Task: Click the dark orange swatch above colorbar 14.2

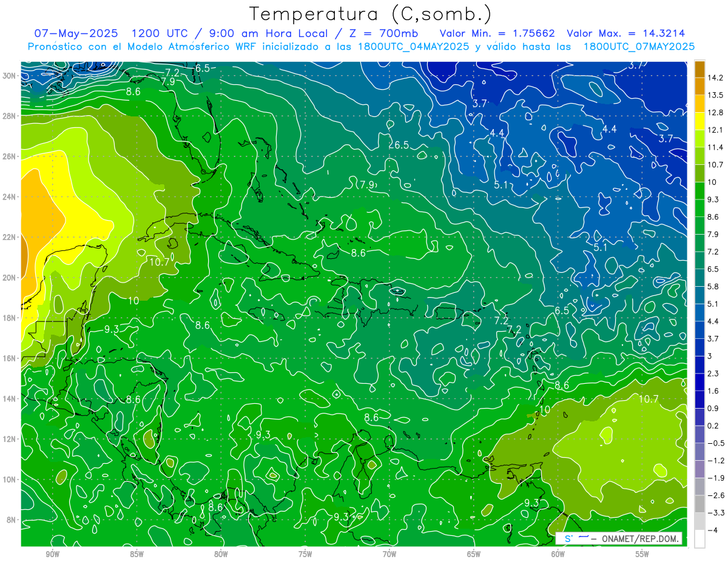Action: pos(699,69)
